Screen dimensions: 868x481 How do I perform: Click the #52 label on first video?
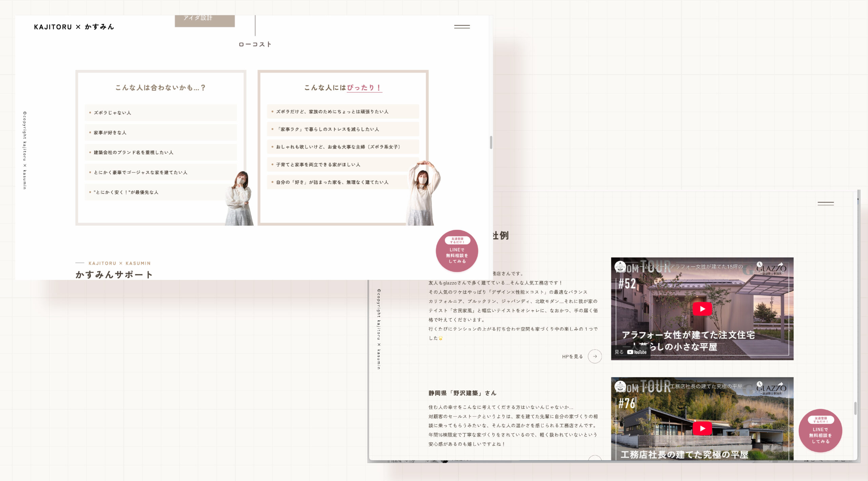click(627, 283)
